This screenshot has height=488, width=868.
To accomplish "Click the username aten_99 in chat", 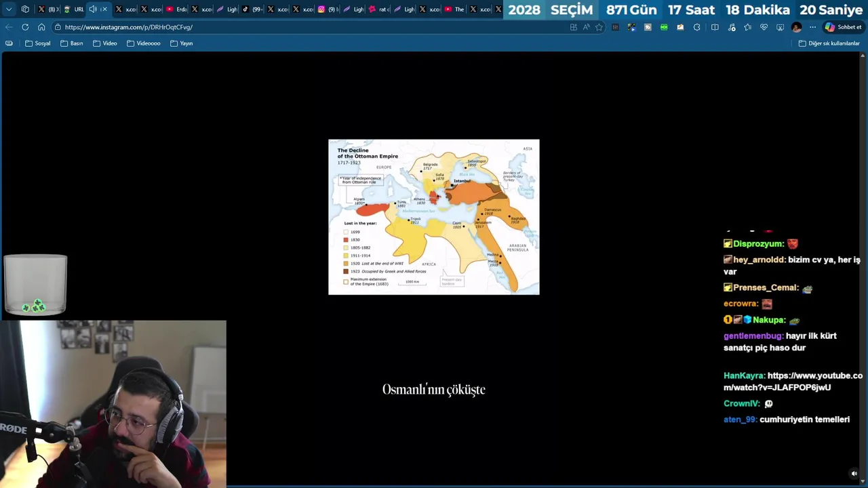I will 740,420.
